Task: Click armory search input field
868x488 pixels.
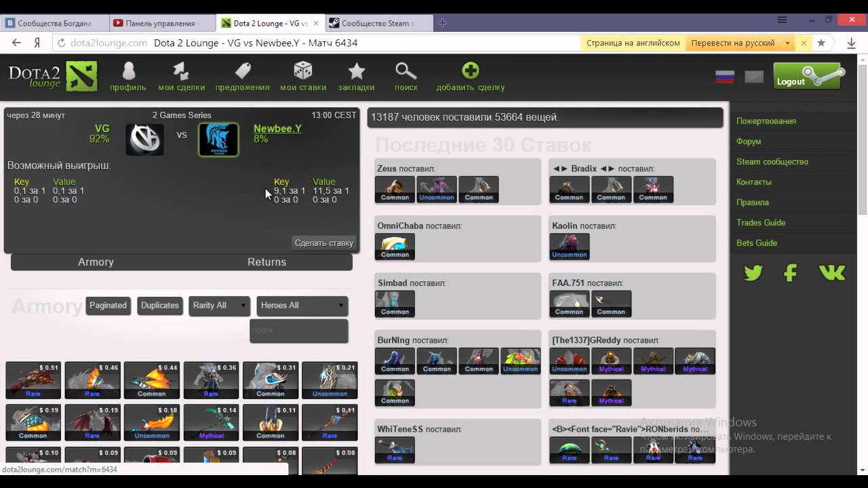Action: pyautogui.click(x=299, y=331)
